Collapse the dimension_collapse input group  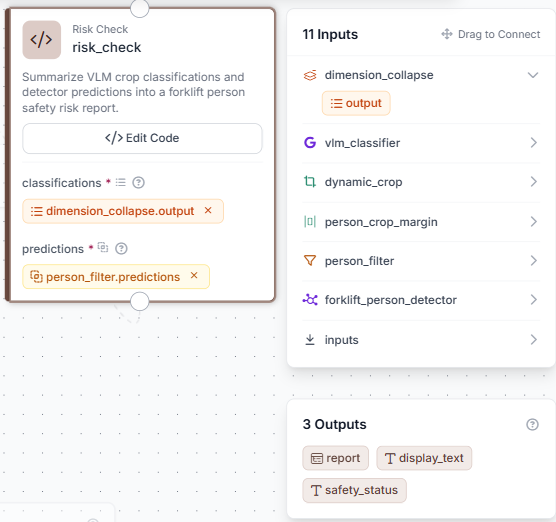[x=533, y=75]
